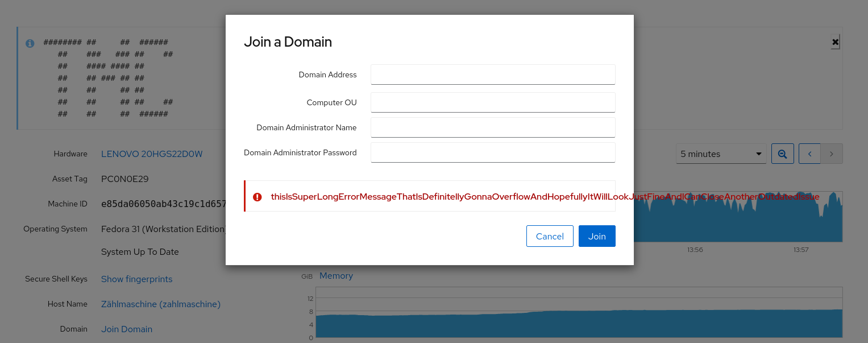Click the Domain Administrator Password field

(492, 152)
